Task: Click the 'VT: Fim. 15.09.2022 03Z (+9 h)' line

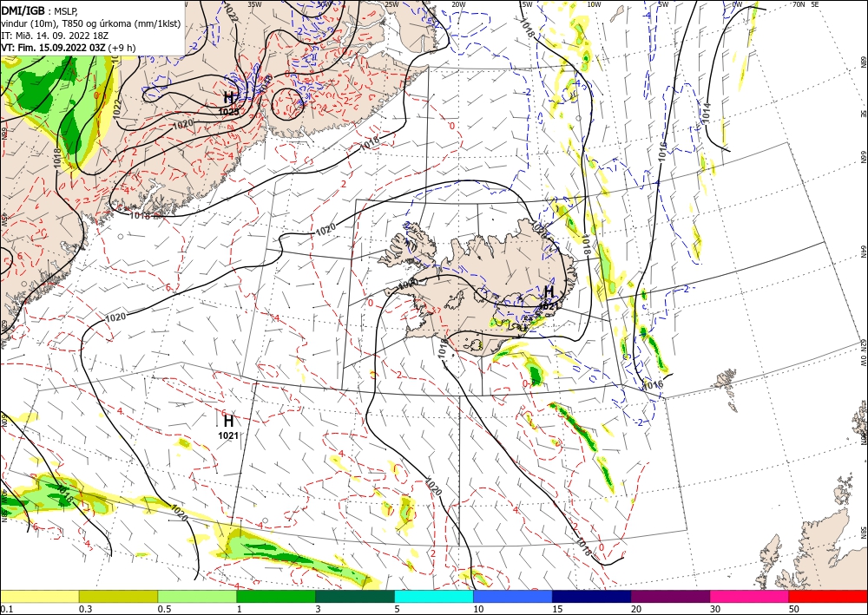Action: point(68,48)
